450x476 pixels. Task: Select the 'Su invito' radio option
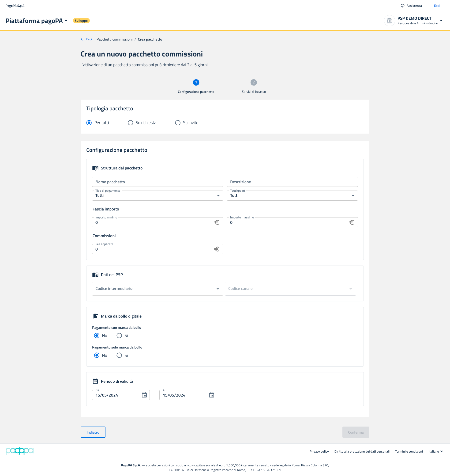(178, 123)
